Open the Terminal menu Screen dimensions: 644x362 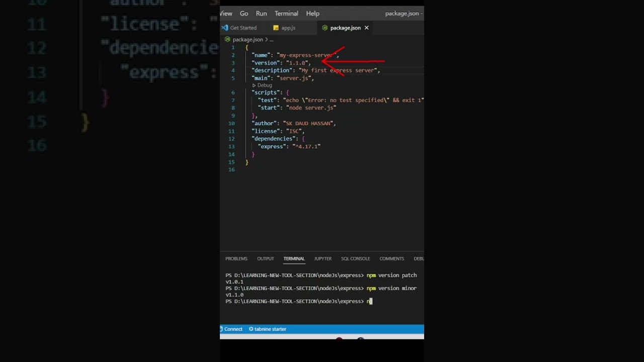(286, 14)
